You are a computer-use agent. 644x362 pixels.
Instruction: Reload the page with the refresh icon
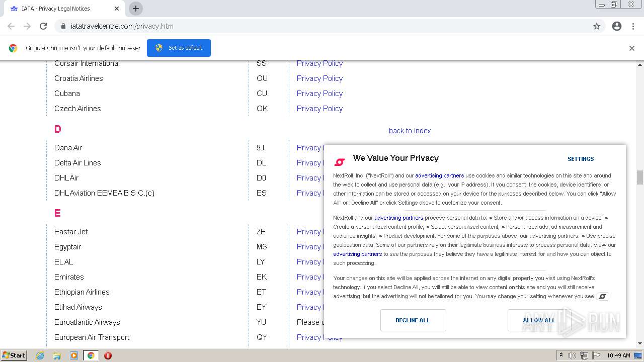[43, 26]
